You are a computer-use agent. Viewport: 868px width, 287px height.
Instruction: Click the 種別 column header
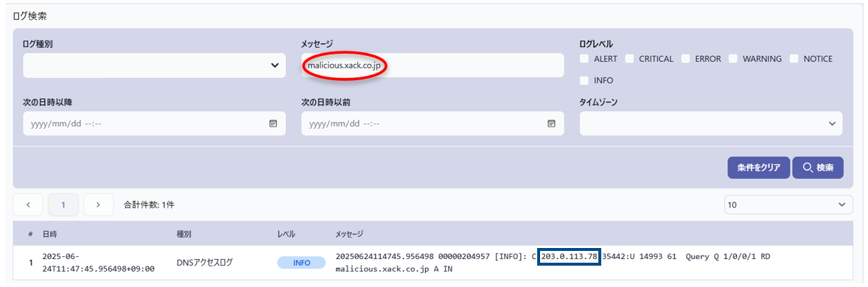pos(183,234)
